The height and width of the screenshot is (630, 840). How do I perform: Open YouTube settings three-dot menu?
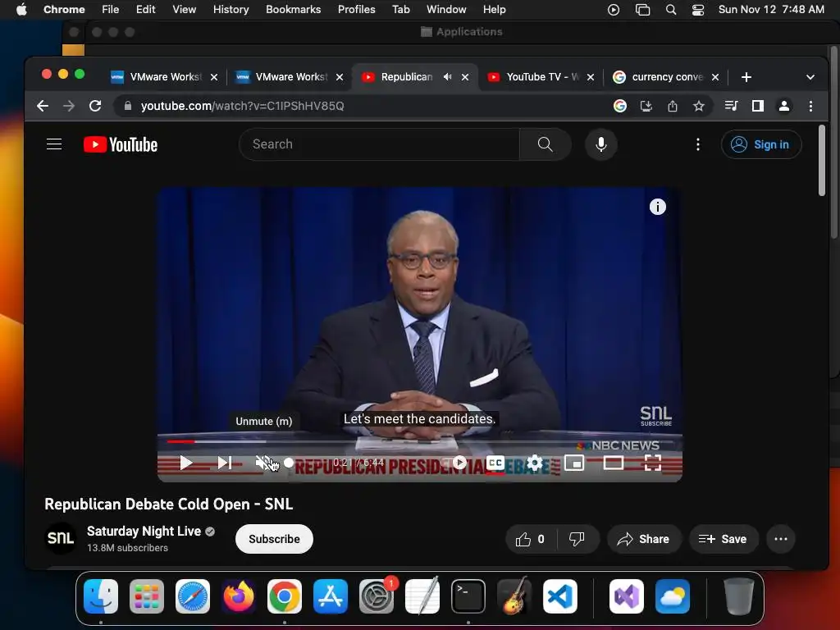697,144
